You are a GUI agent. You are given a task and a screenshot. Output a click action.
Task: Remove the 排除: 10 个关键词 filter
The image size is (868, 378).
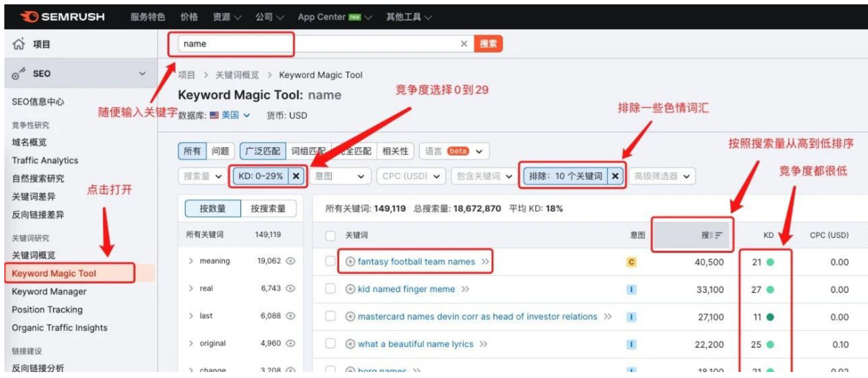tap(615, 176)
